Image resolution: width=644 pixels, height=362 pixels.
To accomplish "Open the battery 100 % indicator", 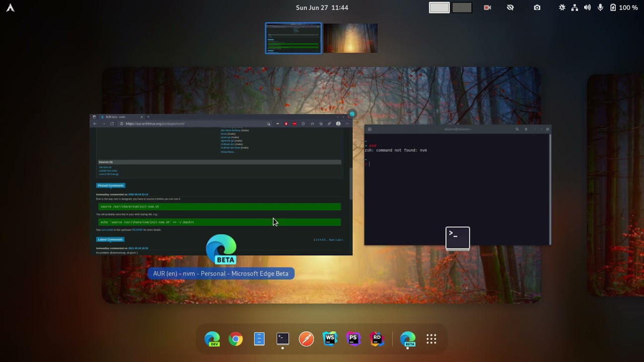I will coord(623,8).
